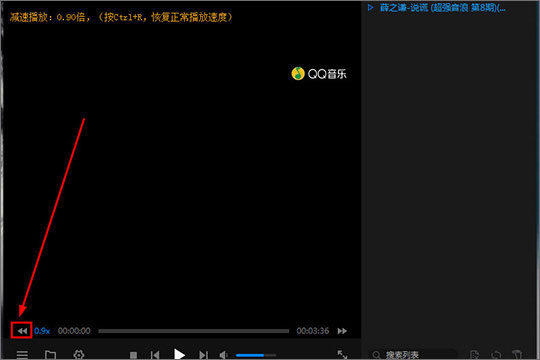540x360 pixels.
Task: Mute audio with the speaker icon
Action: pos(224,355)
